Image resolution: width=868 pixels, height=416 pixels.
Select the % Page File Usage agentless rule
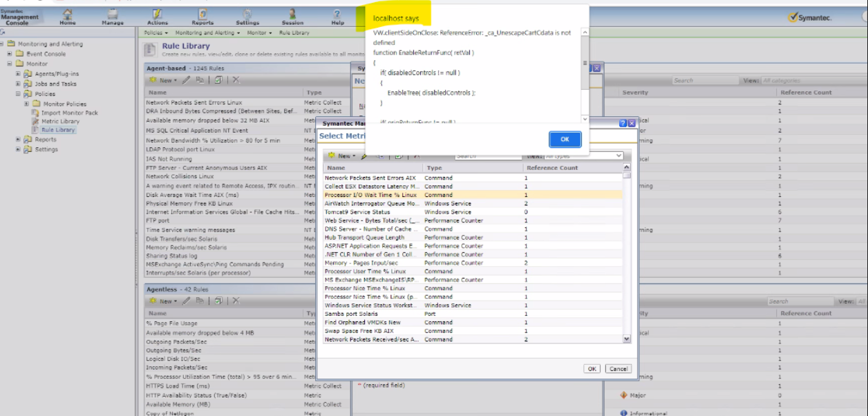(171, 323)
